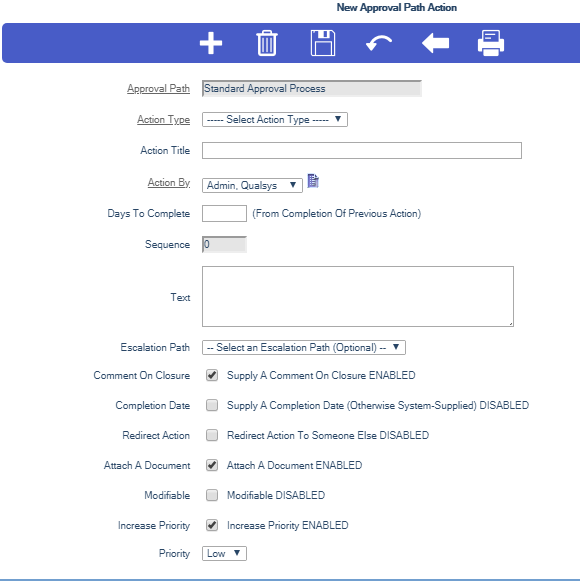Open the Select Action Type dropdown
The width and height of the screenshot is (580, 585).
tap(275, 119)
